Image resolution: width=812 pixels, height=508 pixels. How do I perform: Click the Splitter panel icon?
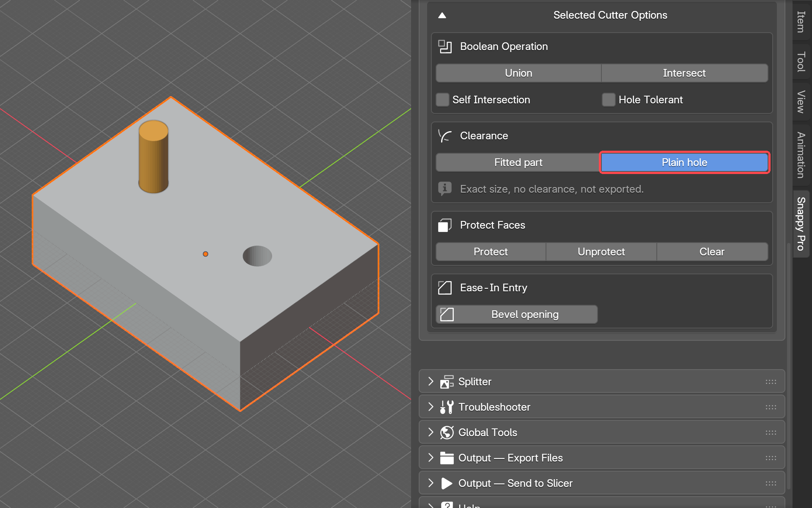click(x=447, y=382)
